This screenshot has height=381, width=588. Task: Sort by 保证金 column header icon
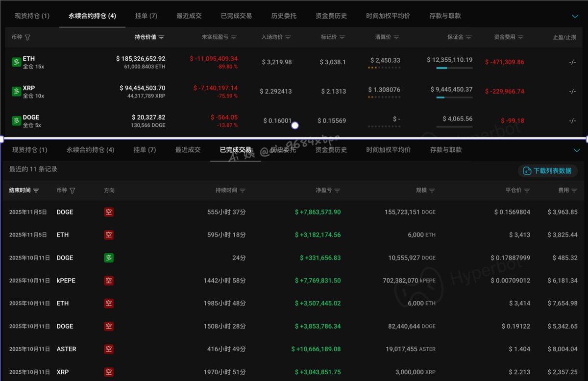(468, 37)
